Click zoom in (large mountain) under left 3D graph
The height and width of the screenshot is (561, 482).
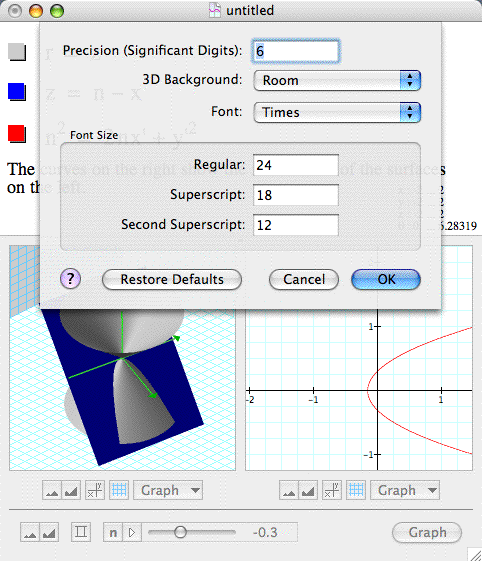(71, 490)
